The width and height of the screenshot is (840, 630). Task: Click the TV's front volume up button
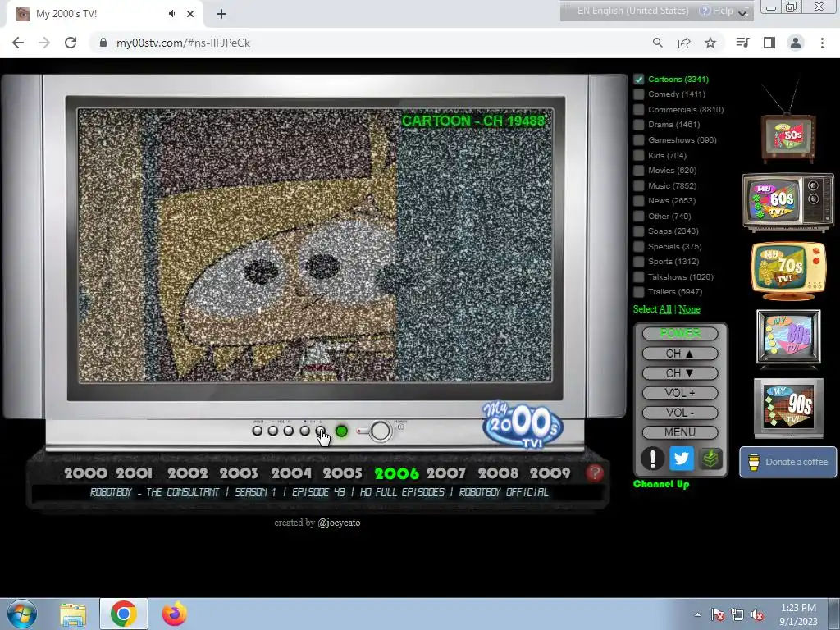click(x=289, y=431)
